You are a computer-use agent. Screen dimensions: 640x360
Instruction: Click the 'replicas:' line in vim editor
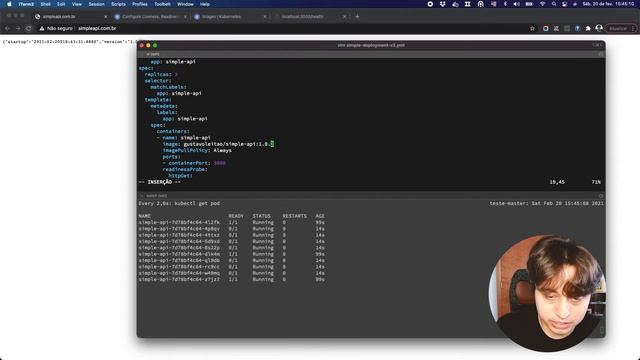[161, 74]
